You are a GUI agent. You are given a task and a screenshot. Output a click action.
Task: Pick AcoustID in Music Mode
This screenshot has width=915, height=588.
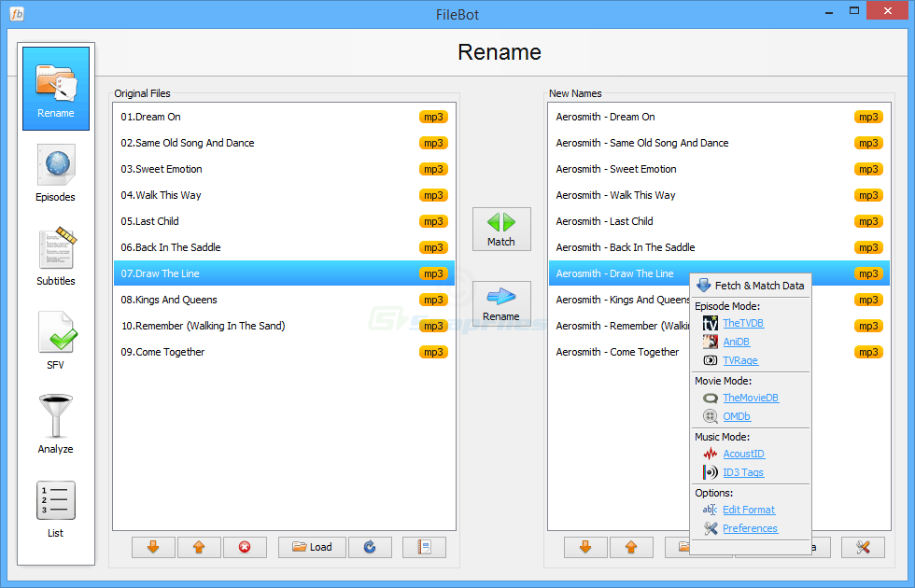[743, 454]
